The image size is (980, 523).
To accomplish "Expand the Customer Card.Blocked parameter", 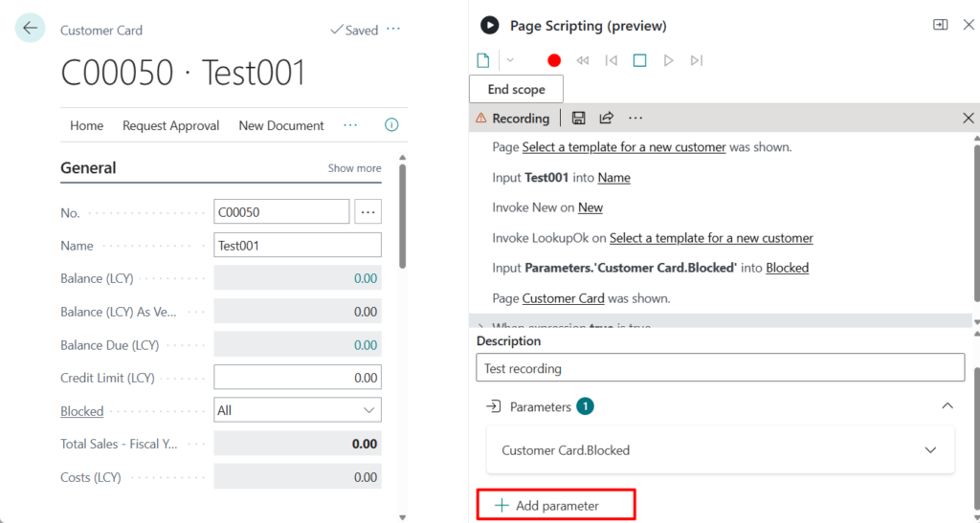I will [929, 450].
